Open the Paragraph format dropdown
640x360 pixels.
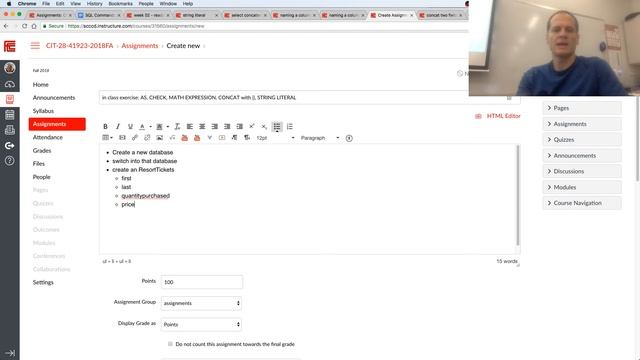tap(320, 138)
